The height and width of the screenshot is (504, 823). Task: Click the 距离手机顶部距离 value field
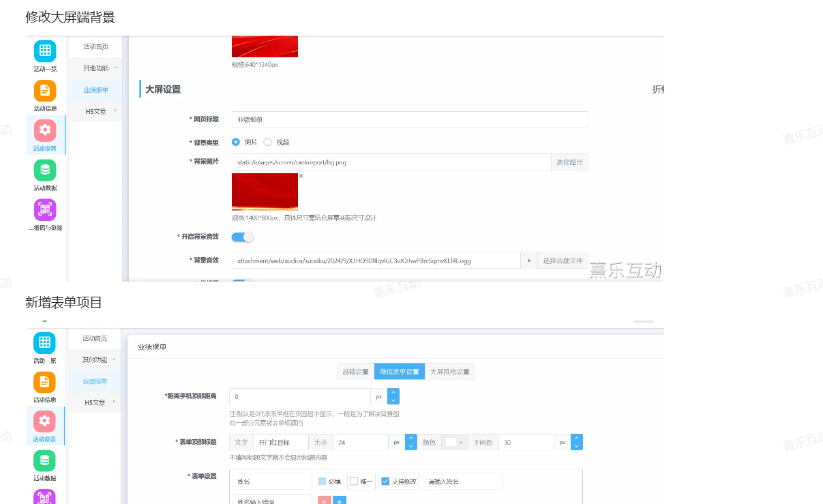(x=300, y=396)
